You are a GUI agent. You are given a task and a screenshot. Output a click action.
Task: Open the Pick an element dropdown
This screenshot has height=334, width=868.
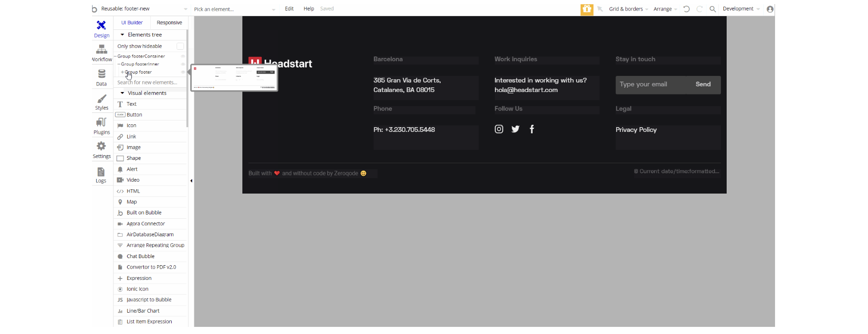(234, 9)
